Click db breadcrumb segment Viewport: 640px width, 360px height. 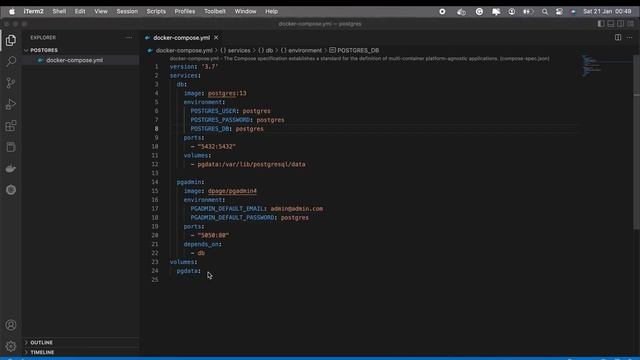tap(269, 50)
